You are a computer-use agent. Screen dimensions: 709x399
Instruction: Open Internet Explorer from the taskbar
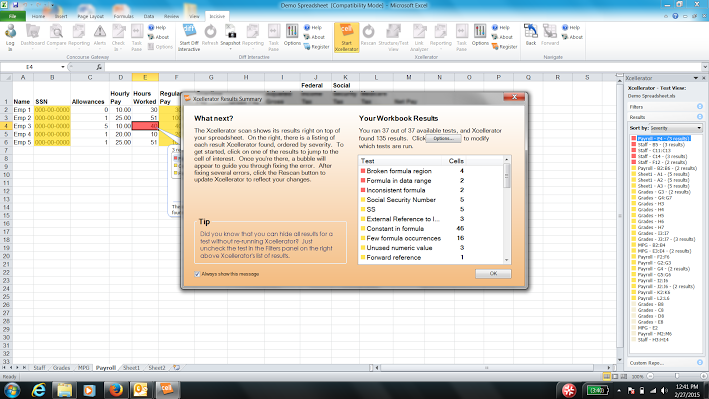pos(39,390)
